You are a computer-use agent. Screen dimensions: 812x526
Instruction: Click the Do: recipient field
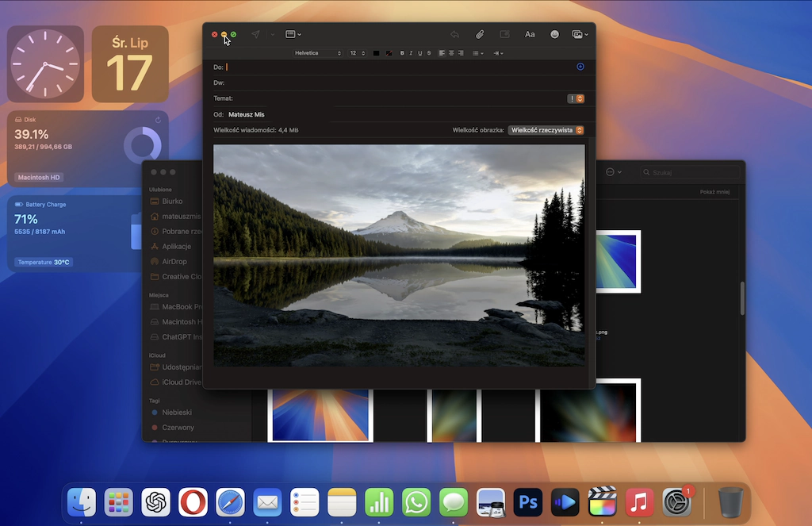pos(399,67)
